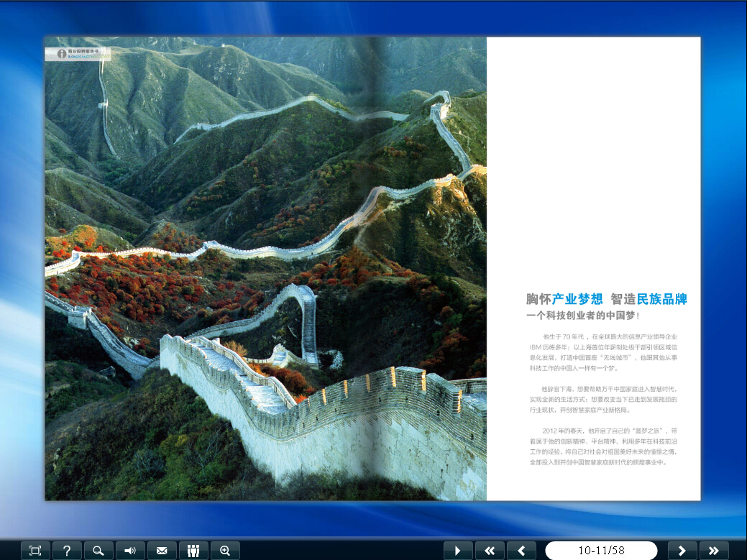
Task: Start auto-flip playback
Action: (x=458, y=551)
